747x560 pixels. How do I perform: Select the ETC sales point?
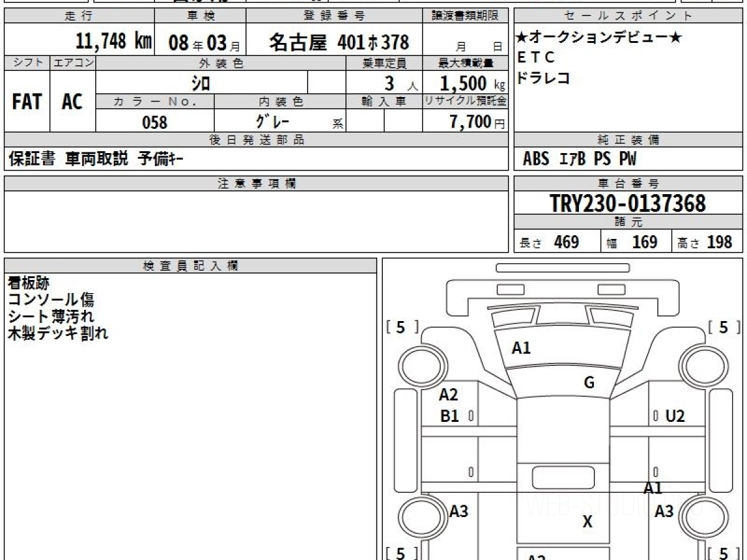coord(536,58)
